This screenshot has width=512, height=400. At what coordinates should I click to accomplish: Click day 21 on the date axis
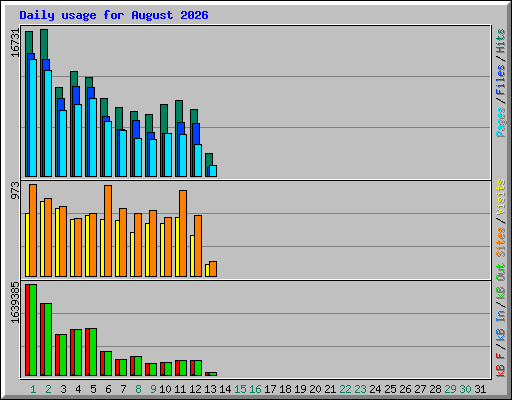330,389
